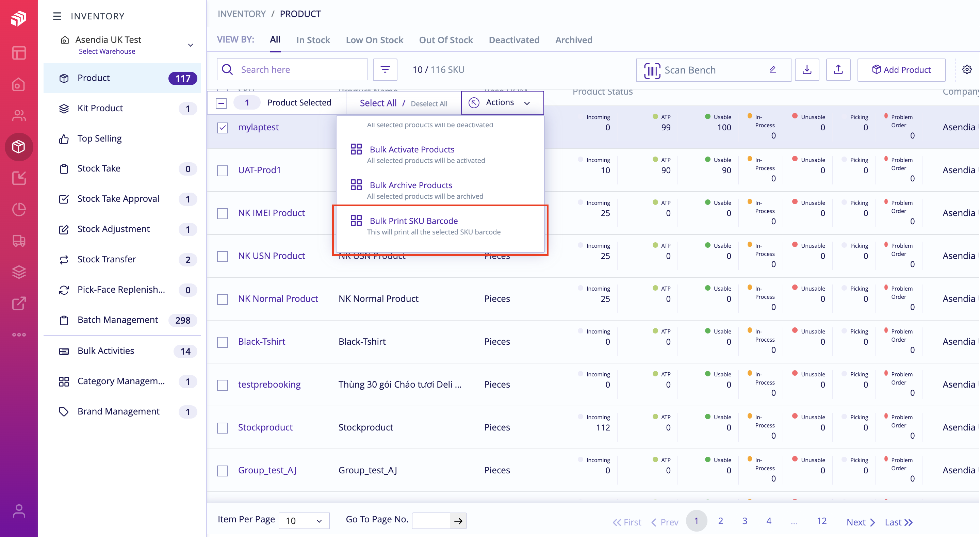This screenshot has width=980, height=537.
Task: Click Select All link
Action: [378, 103]
